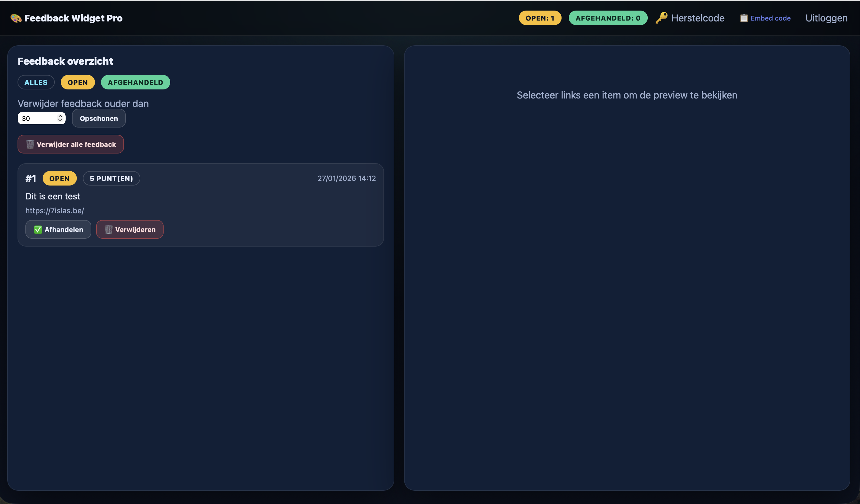This screenshot has height=504, width=860.
Task: Open the Embed code link
Action: (770, 18)
